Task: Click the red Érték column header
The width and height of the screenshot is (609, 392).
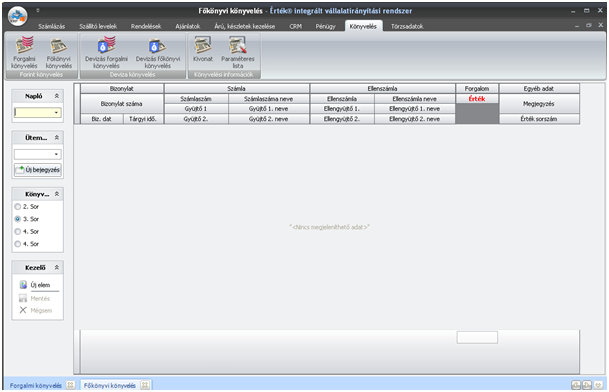Action: (477, 99)
